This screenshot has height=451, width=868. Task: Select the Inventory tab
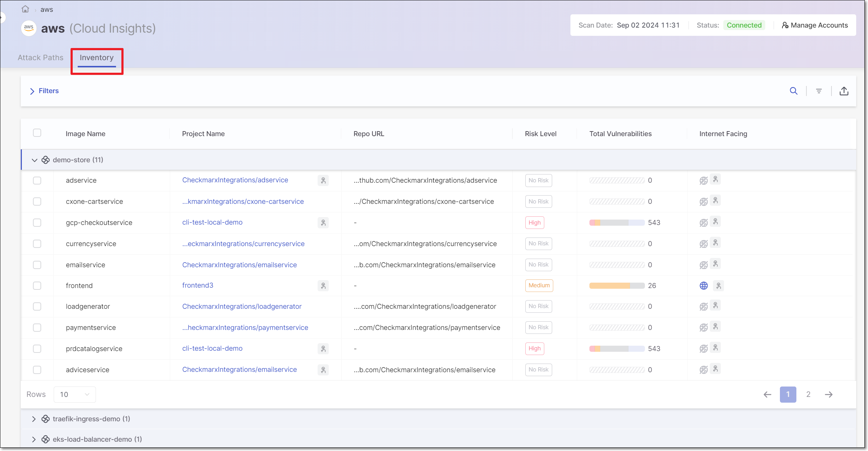(97, 58)
